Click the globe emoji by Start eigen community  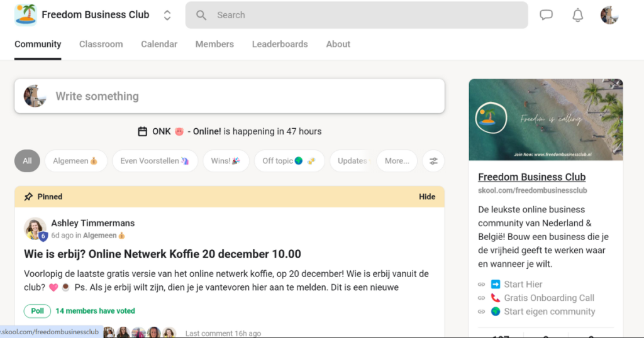click(496, 312)
